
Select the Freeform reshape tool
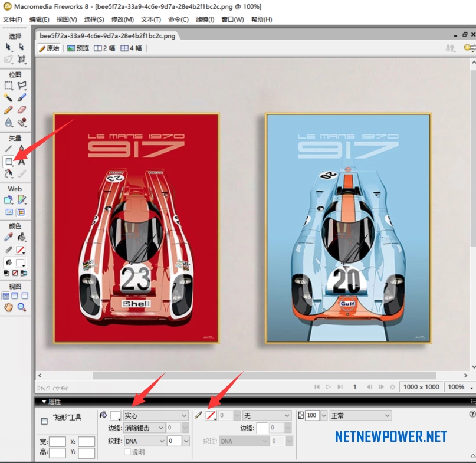pos(8,173)
